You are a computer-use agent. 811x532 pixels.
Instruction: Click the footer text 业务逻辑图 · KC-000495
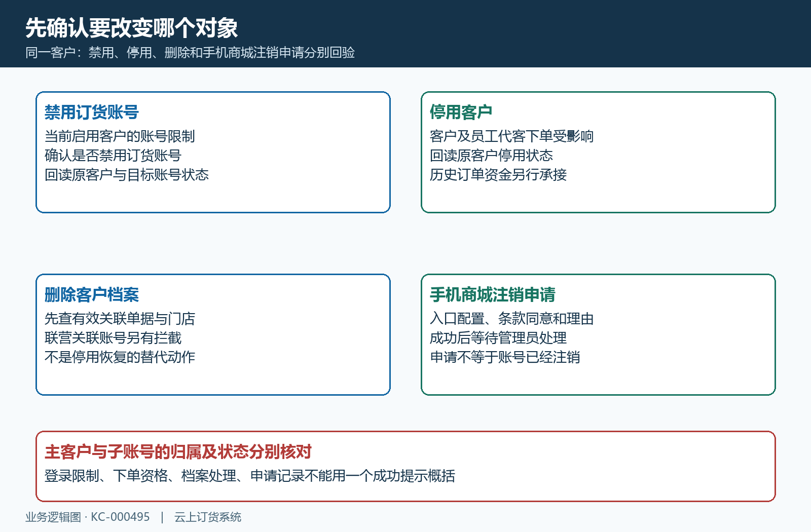coord(88,517)
